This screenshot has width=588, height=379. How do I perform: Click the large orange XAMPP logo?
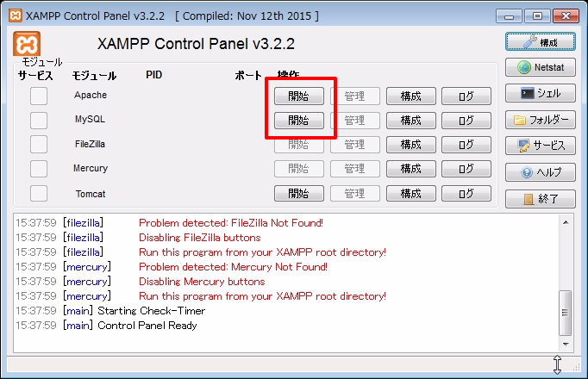pos(27,44)
